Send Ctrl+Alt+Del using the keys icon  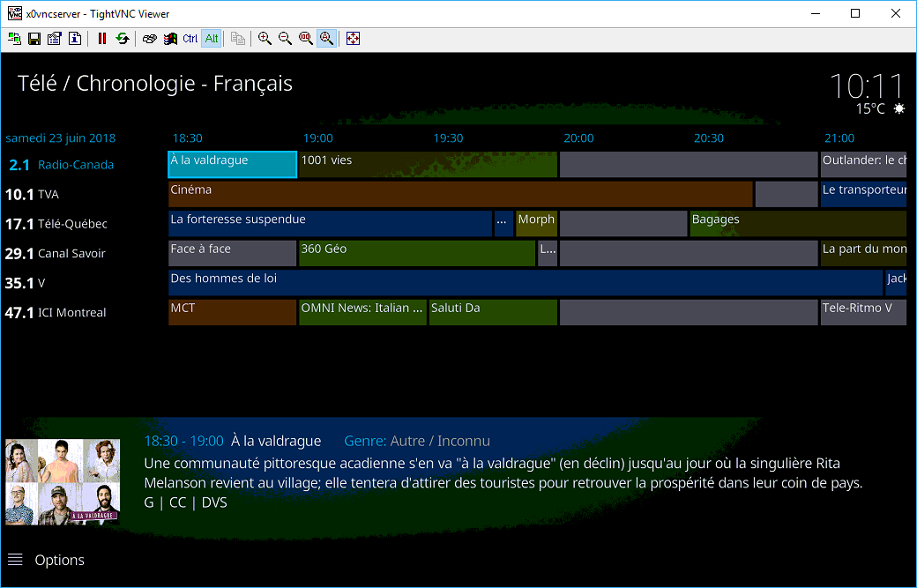tap(150, 39)
